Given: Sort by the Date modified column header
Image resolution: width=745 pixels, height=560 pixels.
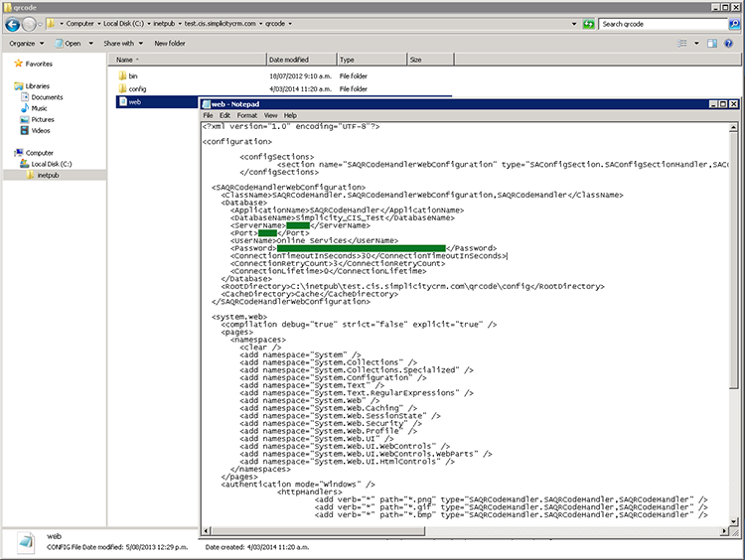Looking at the screenshot, I should click(301, 60).
